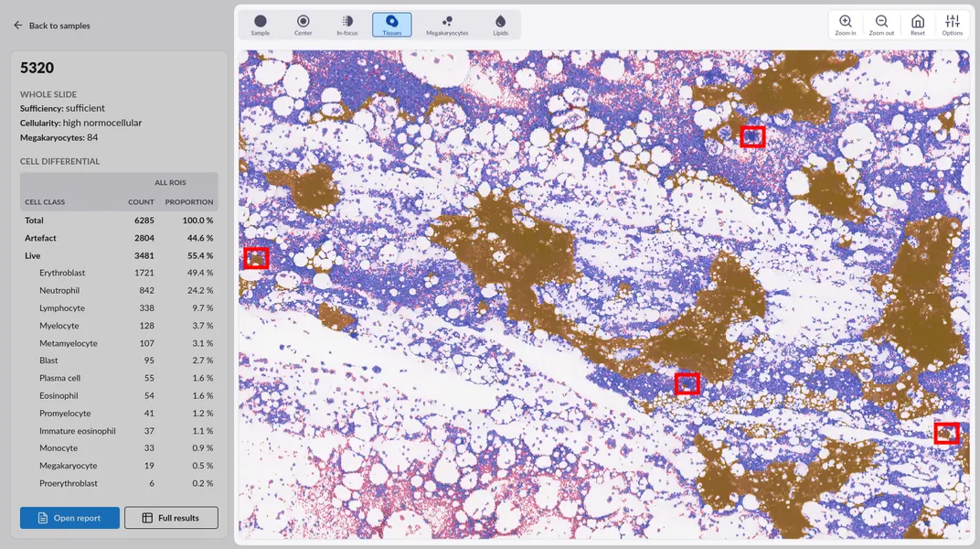This screenshot has height=549, width=980.
Task: Show the Lipids overlay
Action: tap(500, 25)
